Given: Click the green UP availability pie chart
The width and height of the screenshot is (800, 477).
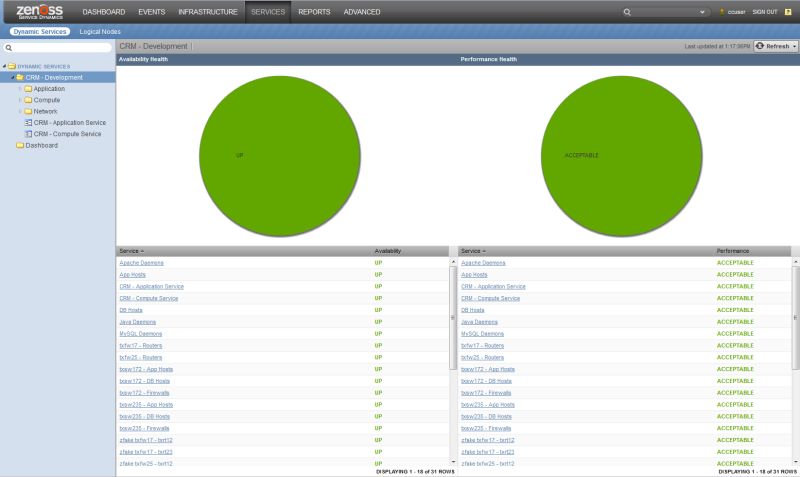Looking at the screenshot, I should pyautogui.click(x=280, y=156).
